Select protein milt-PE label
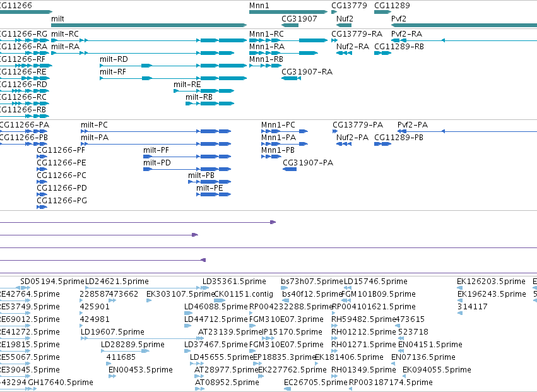 (209, 188)
